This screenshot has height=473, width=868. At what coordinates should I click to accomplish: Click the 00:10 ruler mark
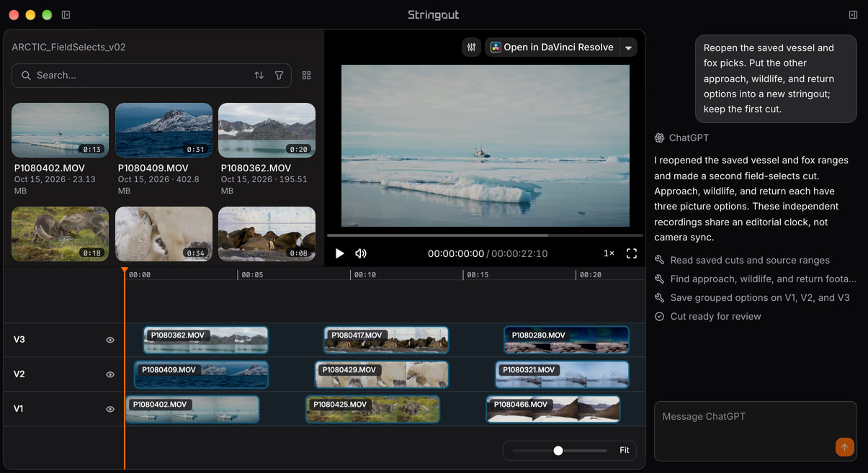[365, 275]
